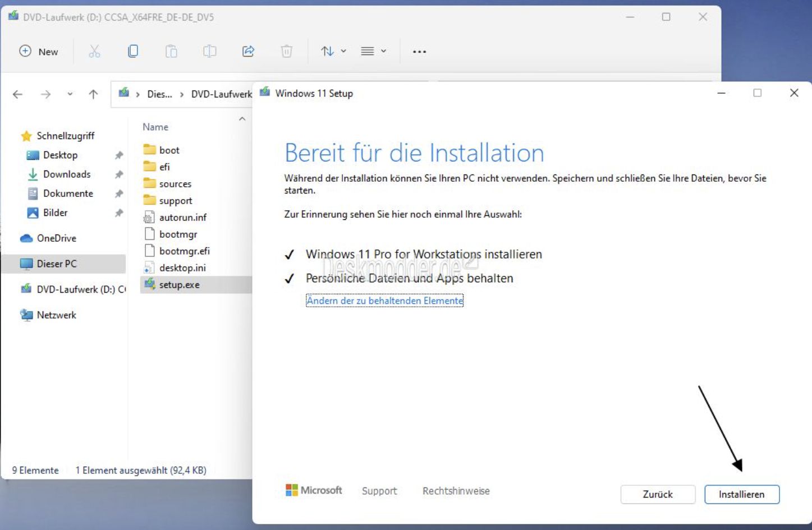The height and width of the screenshot is (530, 812).
Task: Click the pin icon next to Dokumente
Action: [119, 194]
